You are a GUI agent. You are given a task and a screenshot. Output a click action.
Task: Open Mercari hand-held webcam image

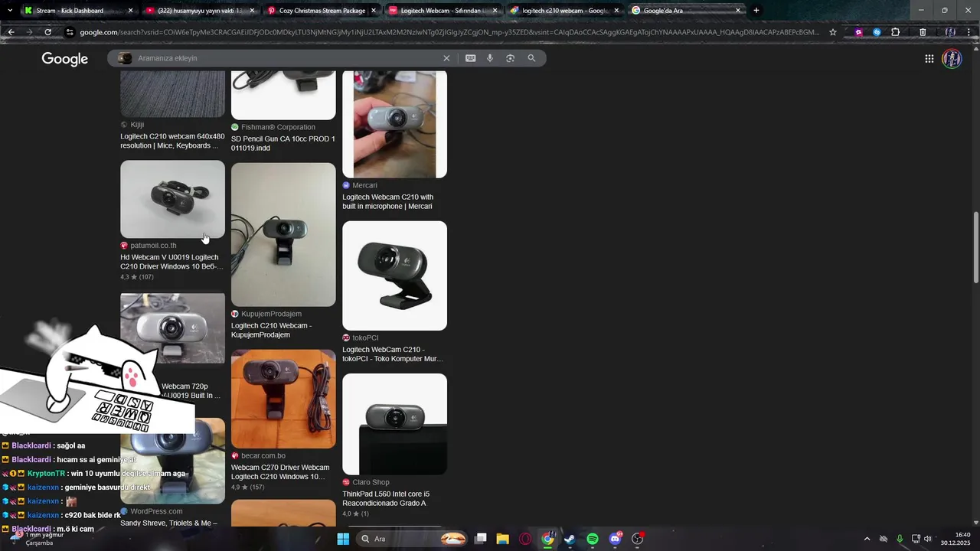[x=394, y=124]
